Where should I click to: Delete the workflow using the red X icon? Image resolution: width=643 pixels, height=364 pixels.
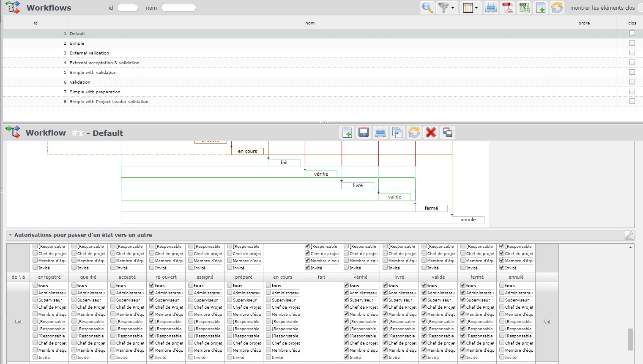431,133
